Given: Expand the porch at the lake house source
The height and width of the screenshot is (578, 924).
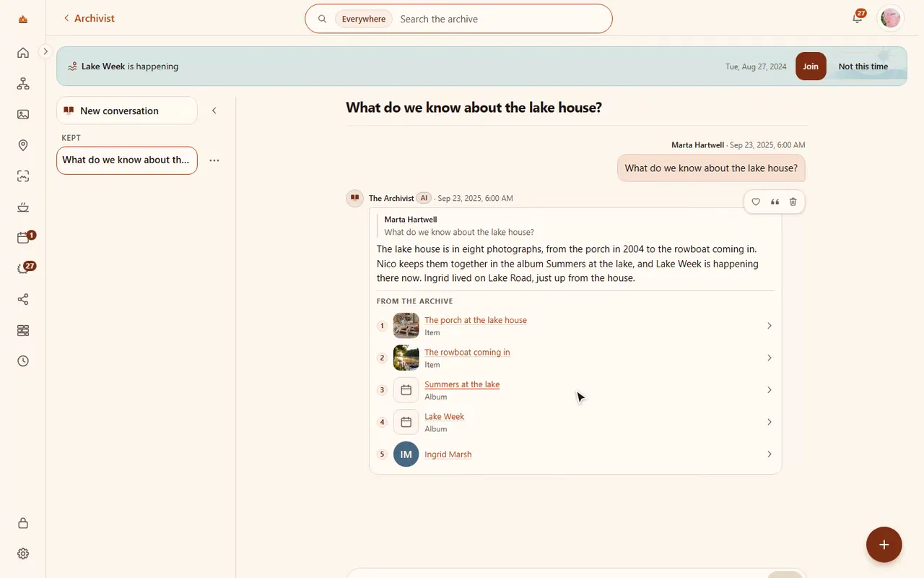Looking at the screenshot, I should point(770,326).
